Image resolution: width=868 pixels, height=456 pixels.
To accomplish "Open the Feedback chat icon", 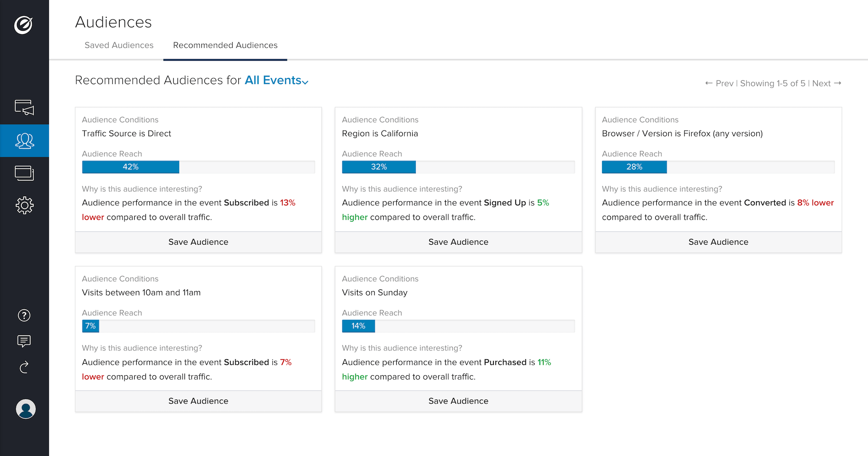I will tap(24, 341).
